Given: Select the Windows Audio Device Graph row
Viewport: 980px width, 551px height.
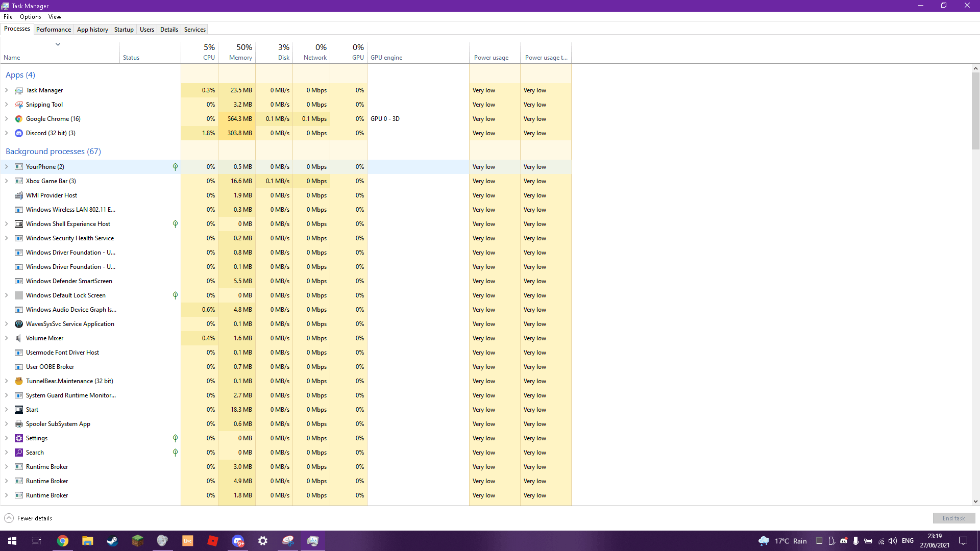Looking at the screenshot, I should point(286,310).
